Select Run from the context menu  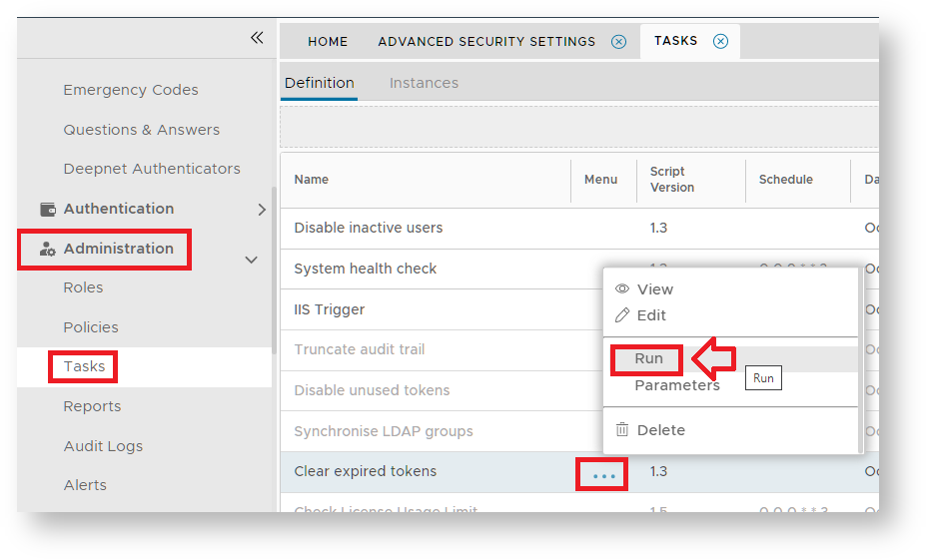(x=648, y=359)
